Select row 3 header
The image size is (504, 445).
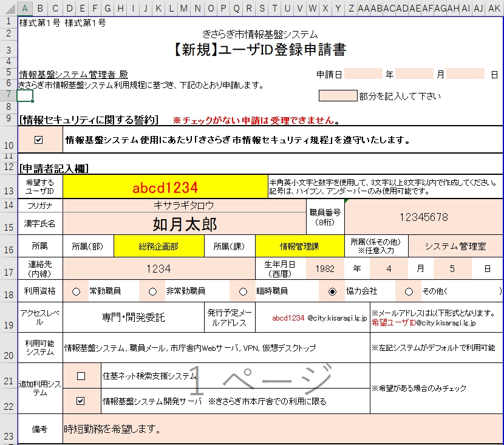coord(9,50)
